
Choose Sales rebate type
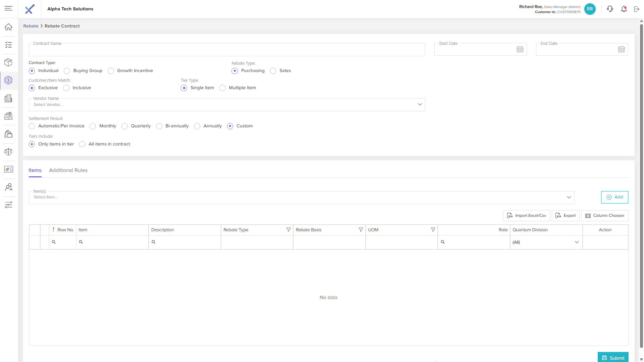tap(273, 71)
